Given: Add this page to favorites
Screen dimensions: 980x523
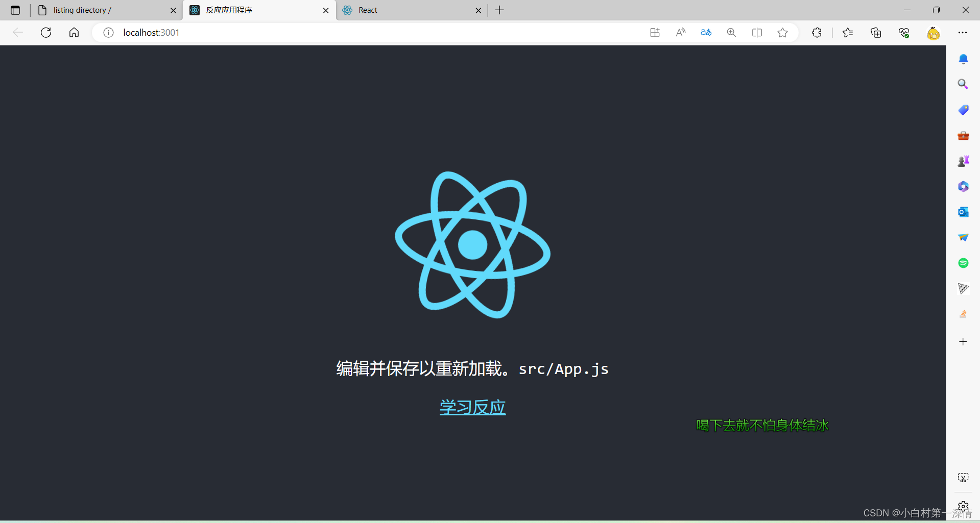Looking at the screenshot, I should click(782, 33).
